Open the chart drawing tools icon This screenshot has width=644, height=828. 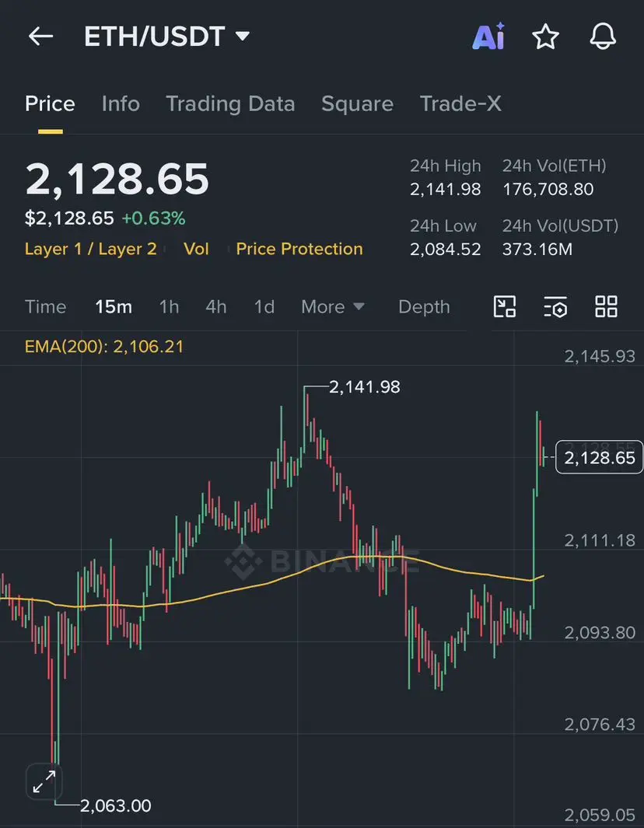505,307
